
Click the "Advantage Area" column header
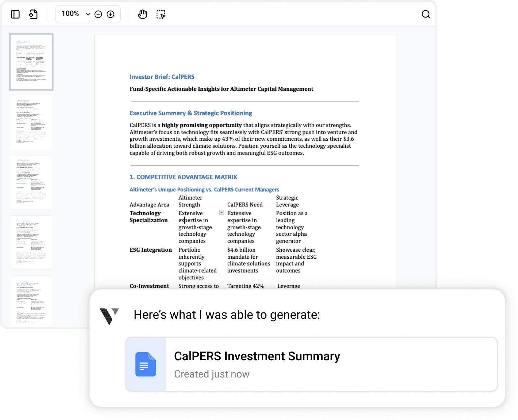tap(149, 205)
